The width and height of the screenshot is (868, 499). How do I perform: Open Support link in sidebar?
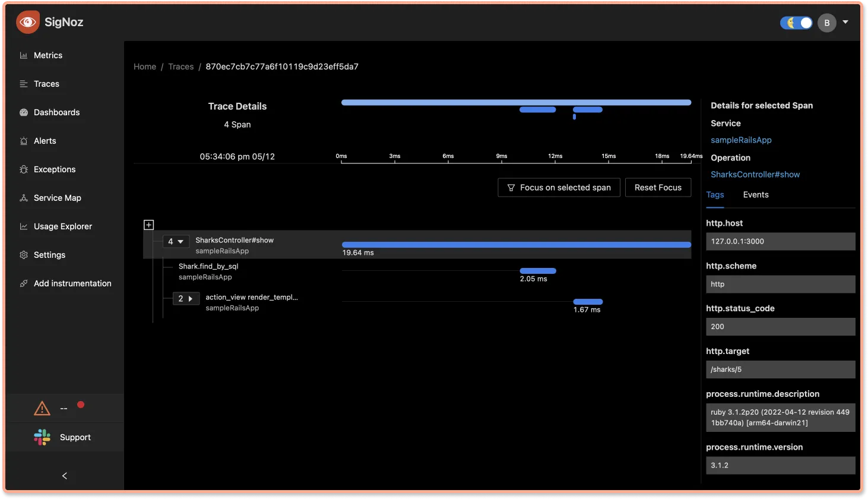click(x=75, y=437)
